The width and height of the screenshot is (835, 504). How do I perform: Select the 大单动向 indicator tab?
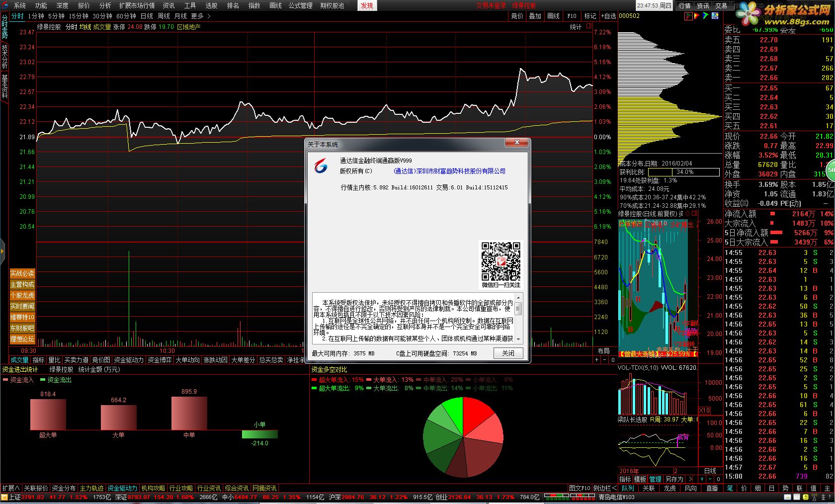click(187, 360)
